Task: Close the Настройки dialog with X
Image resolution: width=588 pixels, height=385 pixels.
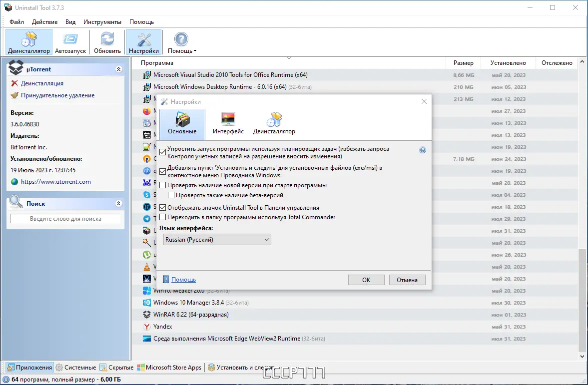Action: click(x=424, y=101)
